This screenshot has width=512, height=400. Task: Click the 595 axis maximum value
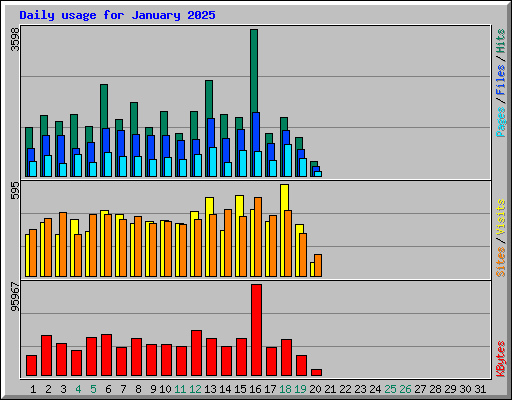point(15,191)
